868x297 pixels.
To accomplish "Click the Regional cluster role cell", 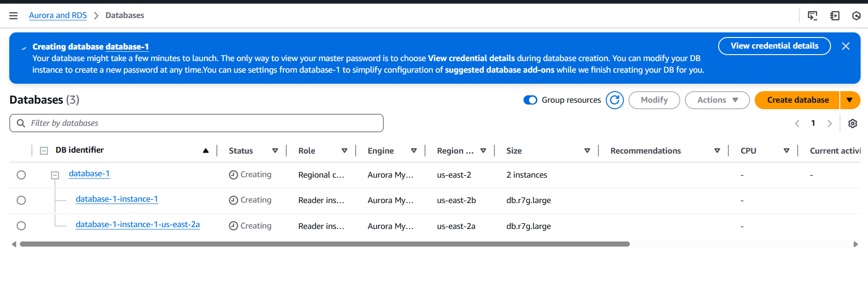I will tap(321, 175).
